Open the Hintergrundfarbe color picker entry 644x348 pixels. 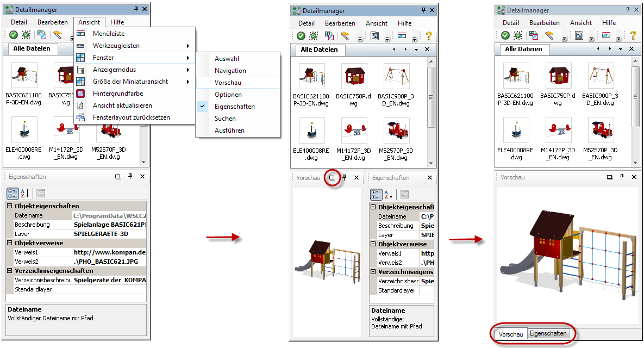[118, 94]
